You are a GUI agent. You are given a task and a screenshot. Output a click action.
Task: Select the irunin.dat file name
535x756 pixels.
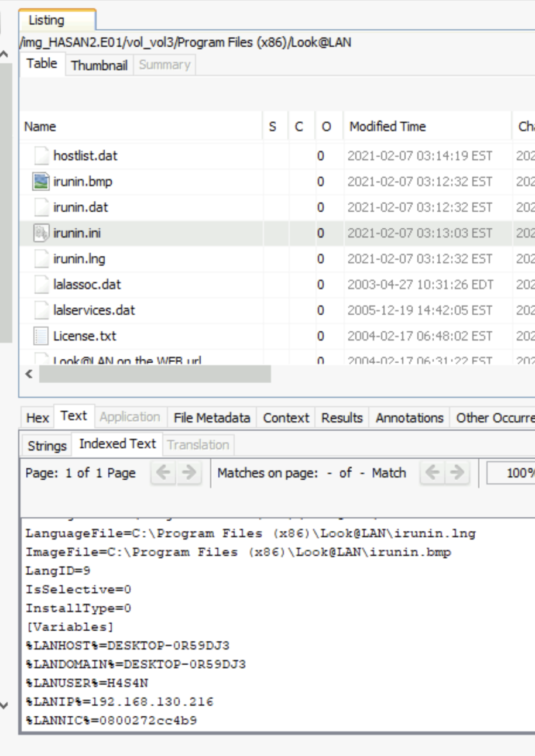point(81,207)
